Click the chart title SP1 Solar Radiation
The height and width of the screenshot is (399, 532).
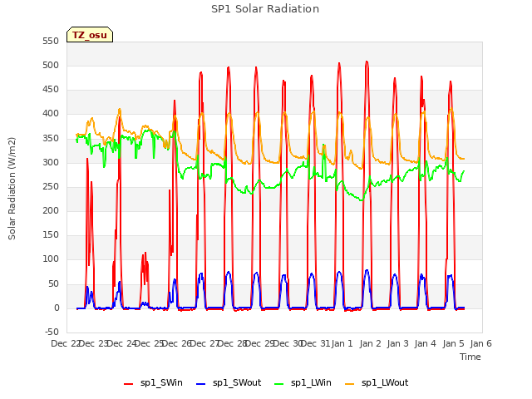coord(265,9)
